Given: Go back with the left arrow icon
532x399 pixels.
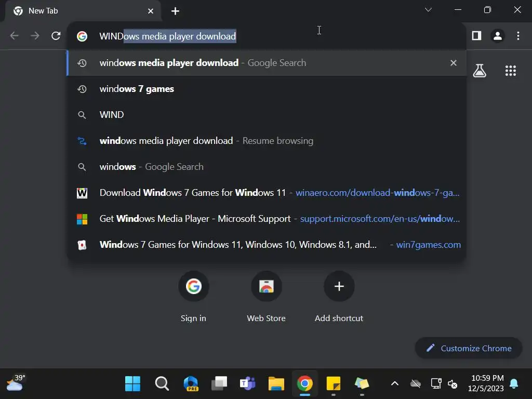Looking at the screenshot, I should click(x=14, y=36).
